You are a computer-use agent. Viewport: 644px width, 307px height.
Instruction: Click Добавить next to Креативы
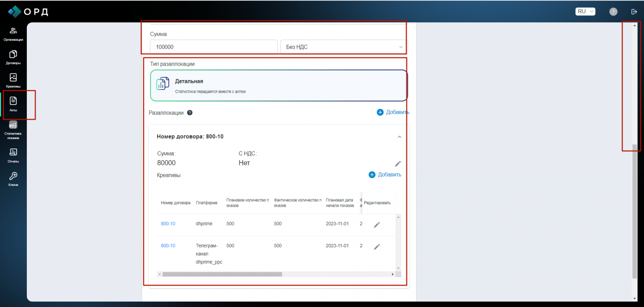[384, 175]
